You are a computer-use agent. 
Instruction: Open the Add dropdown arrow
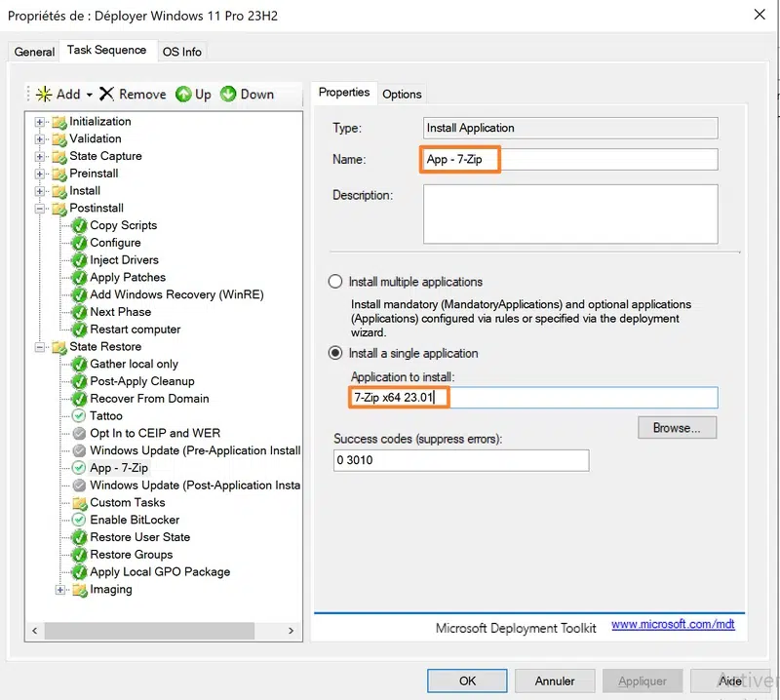click(89, 96)
